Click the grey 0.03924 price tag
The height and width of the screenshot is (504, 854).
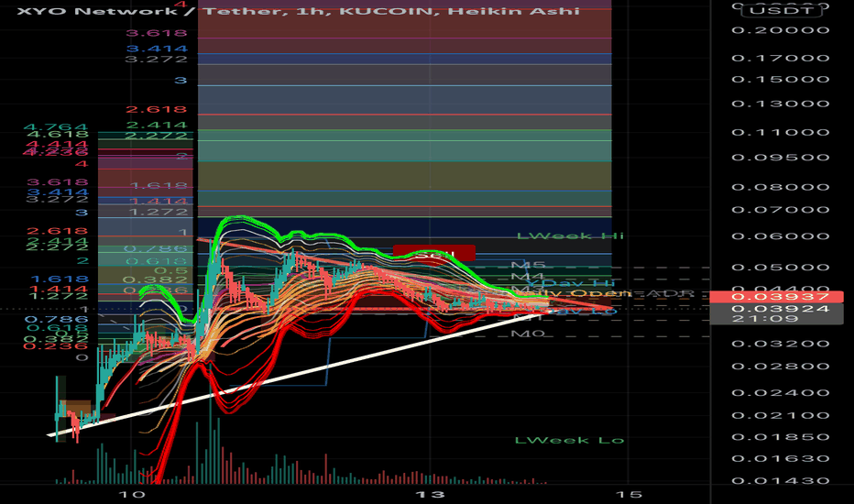[x=777, y=309]
